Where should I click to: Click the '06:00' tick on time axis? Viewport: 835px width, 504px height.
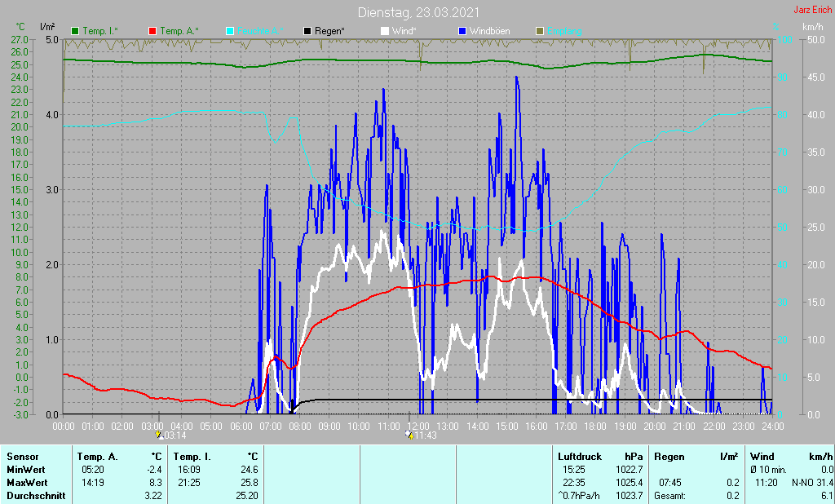[x=241, y=427]
